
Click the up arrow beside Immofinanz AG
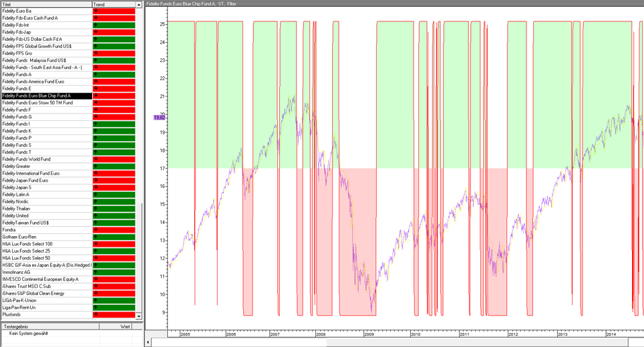coord(96,272)
